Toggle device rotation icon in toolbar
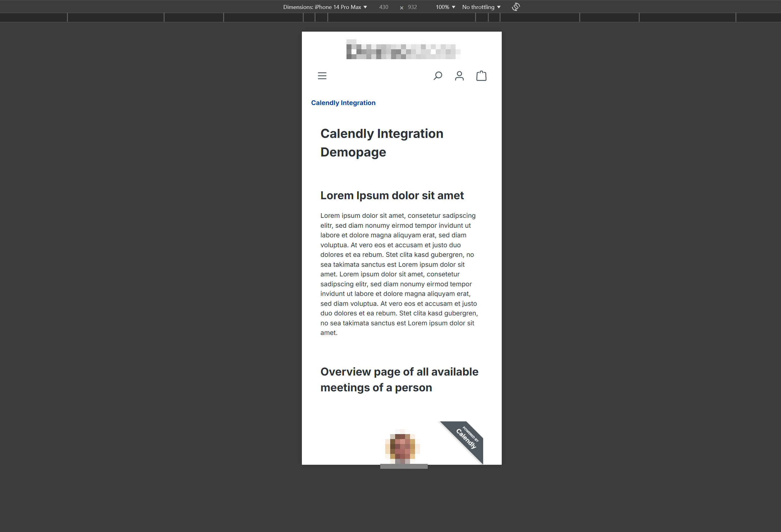Viewport: 781px width, 532px height. 516,7
